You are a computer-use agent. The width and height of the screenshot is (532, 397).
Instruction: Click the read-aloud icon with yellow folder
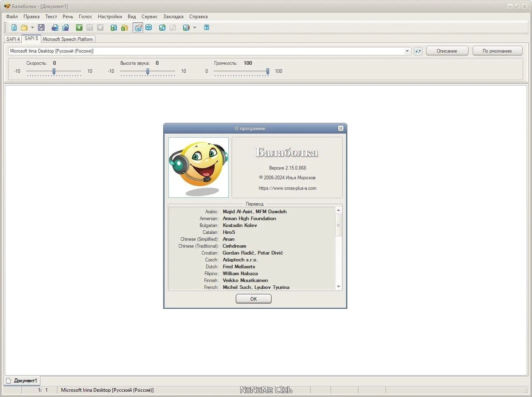[125, 28]
